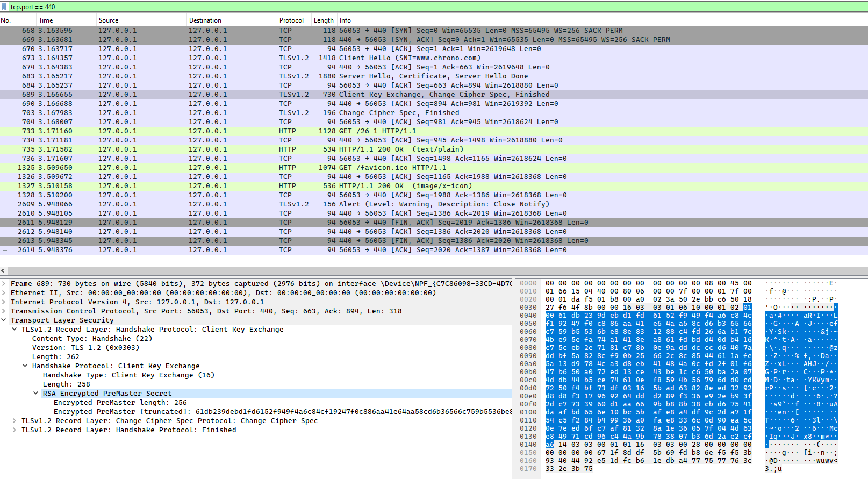The width and height of the screenshot is (868, 479).
Task: Collapse the RSA Encrypted PreMaster Secret node
Action: (x=36, y=394)
